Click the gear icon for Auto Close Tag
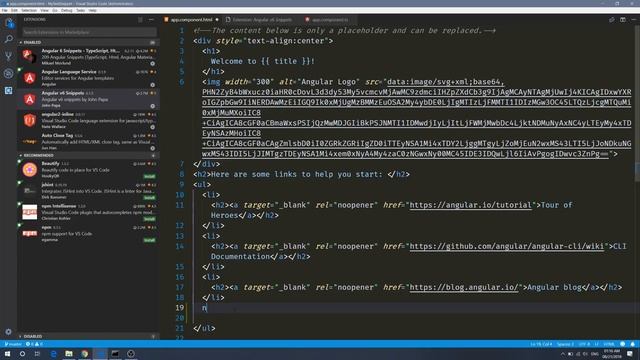The height and width of the screenshot is (360, 640). pos(153,148)
